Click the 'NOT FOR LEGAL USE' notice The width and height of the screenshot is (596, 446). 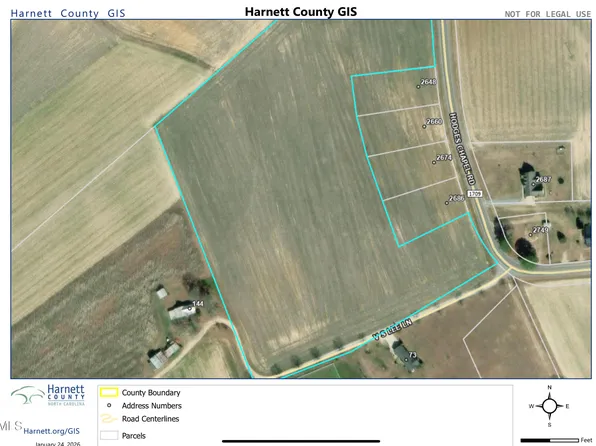coord(548,14)
